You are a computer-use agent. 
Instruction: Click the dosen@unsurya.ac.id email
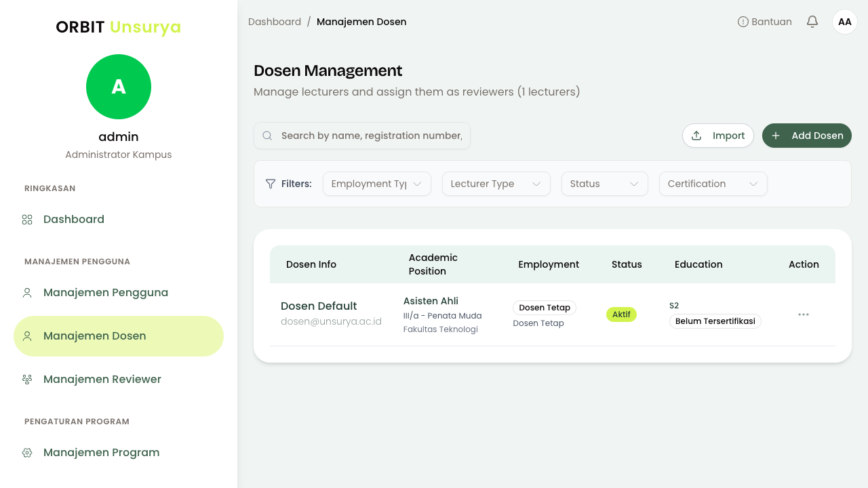coord(331,321)
